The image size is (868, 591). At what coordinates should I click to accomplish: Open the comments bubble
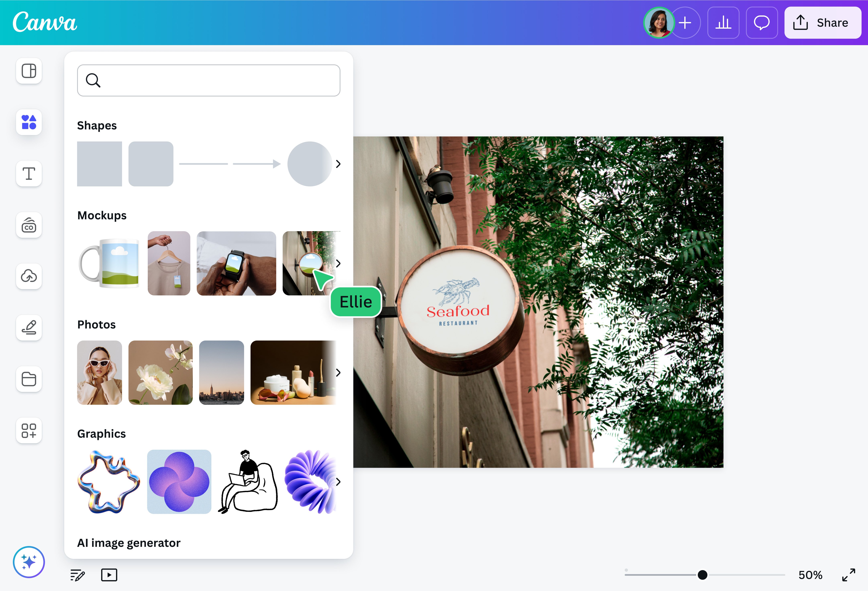[x=762, y=23]
